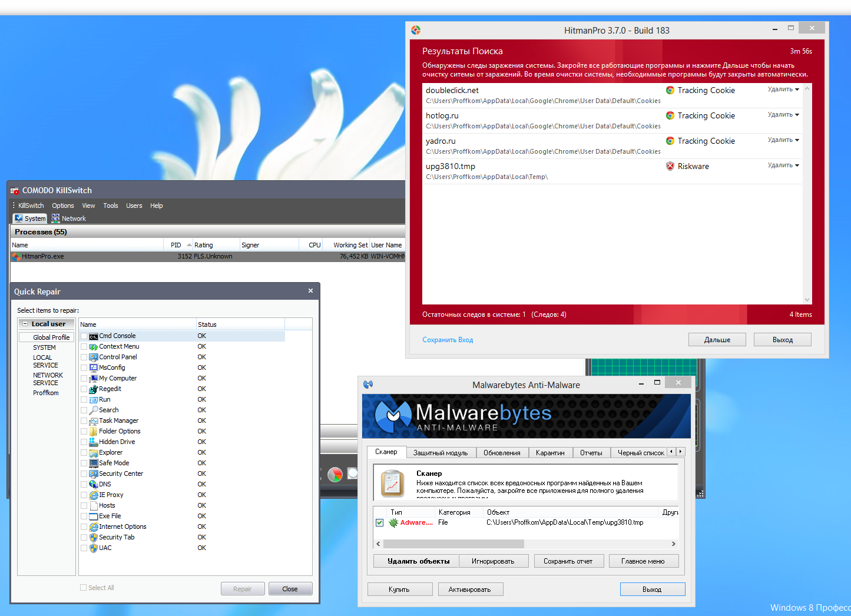Check the Hosts repair checkbox
The height and width of the screenshot is (616, 851).
[84, 506]
